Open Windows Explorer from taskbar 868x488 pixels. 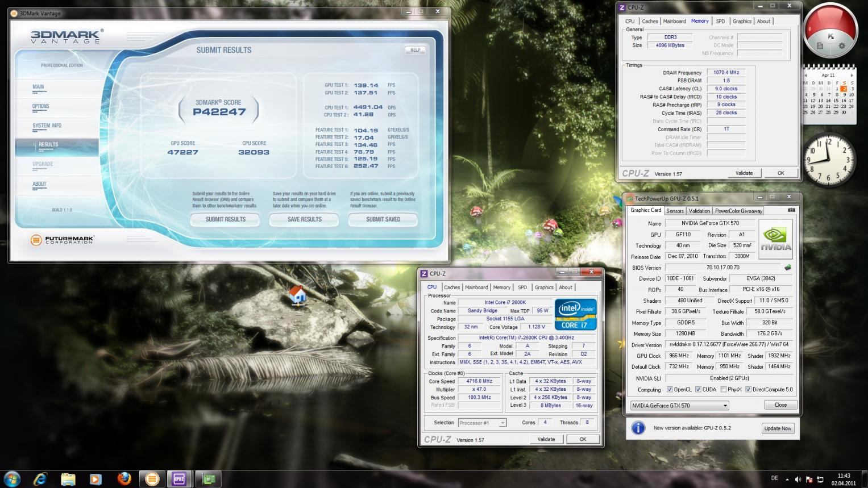click(x=68, y=479)
